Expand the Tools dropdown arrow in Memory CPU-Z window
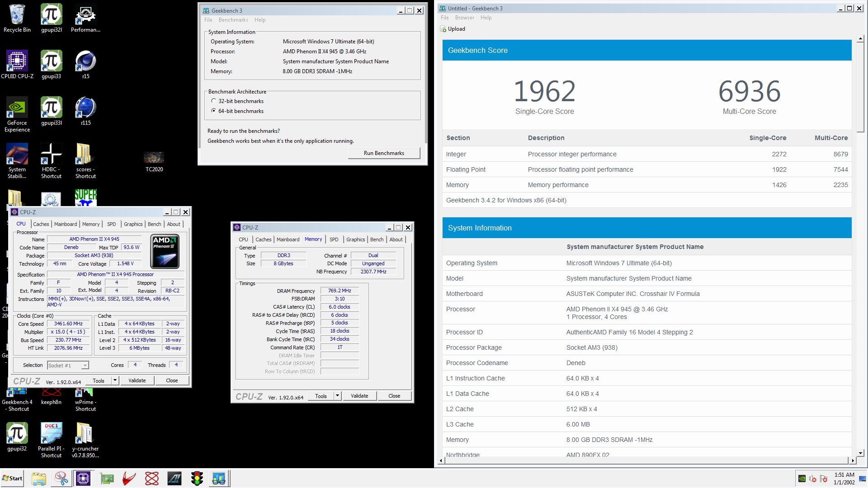The width and height of the screenshot is (868, 488). coord(337,396)
